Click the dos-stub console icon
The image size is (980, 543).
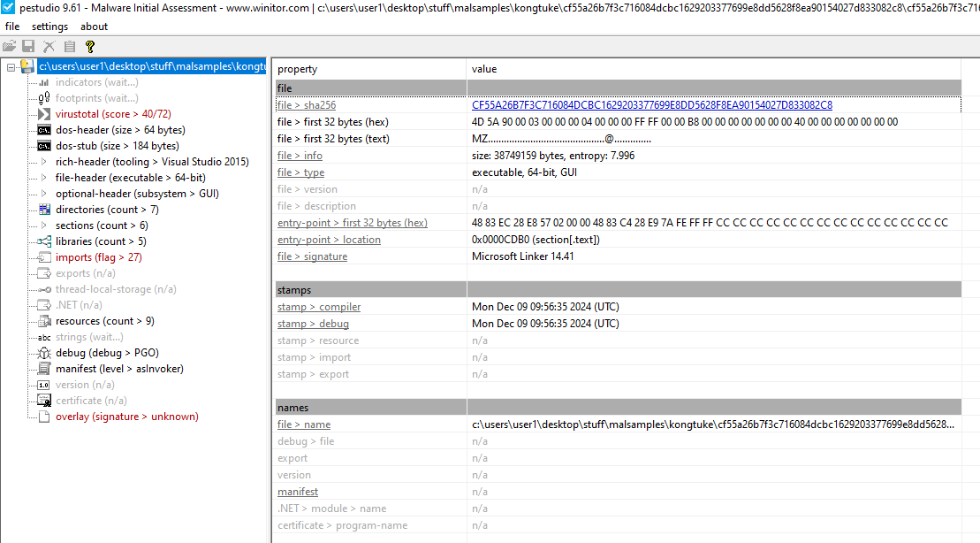(x=44, y=146)
